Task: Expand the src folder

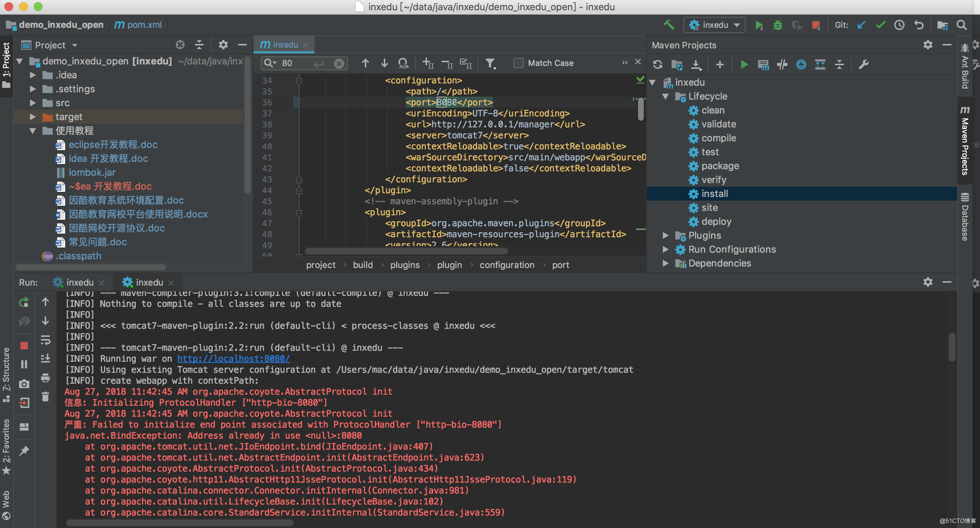Action: pos(33,103)
